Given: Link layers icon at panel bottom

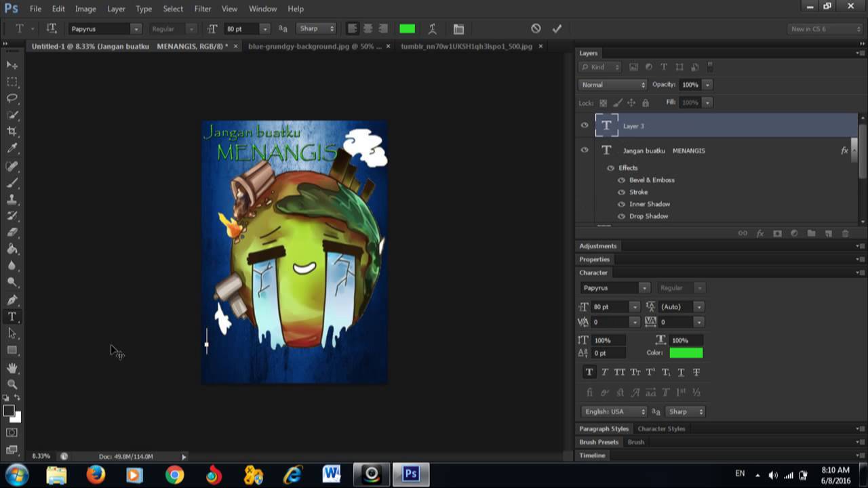Looking at the screenshot, I should click(x=743, y=233).
